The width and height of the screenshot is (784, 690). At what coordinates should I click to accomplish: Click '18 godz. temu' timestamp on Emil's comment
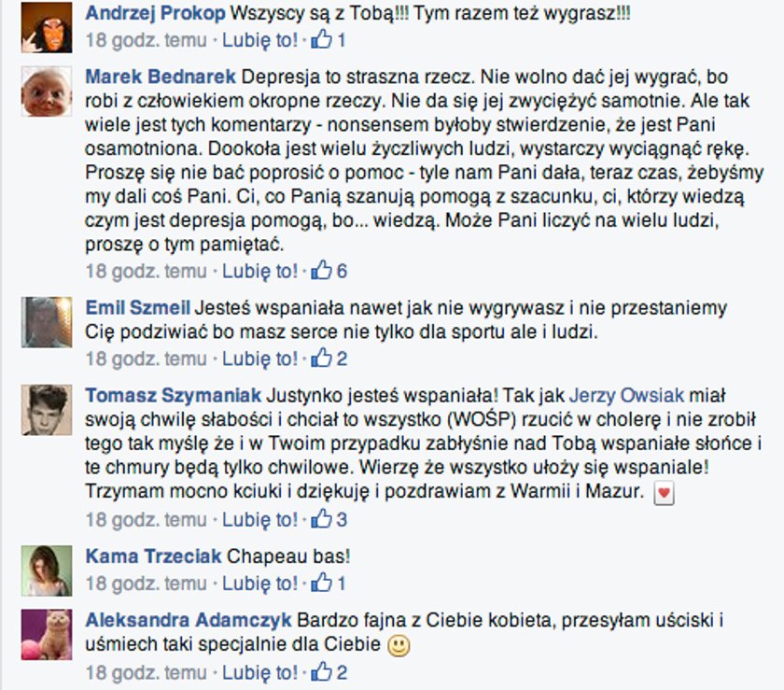coord(146,359)
